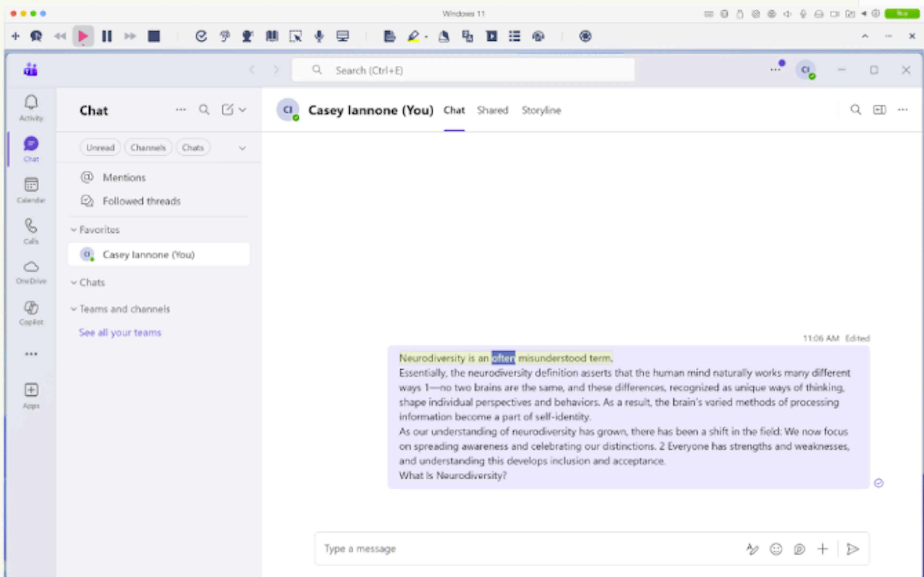Click the pink Play button in the reading toolbar
Image resolution: width=924 pixels, height=577 pixels.
pyautogui.click(x=83, y=36)
